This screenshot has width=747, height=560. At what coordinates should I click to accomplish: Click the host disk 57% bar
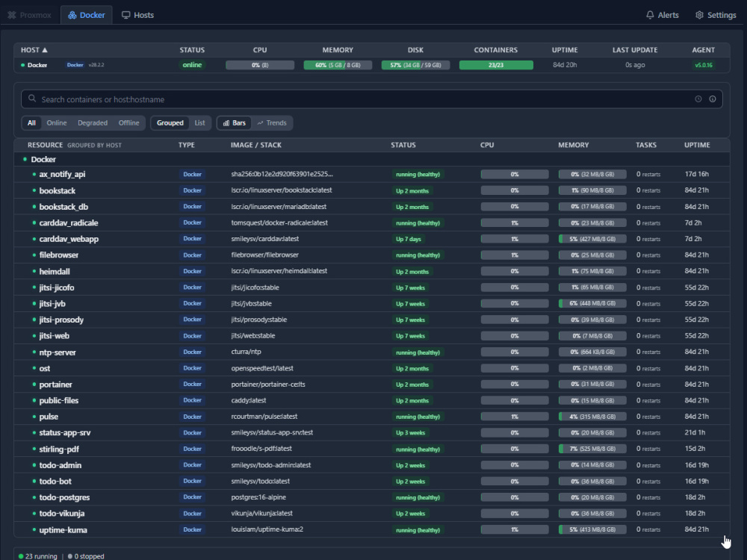(415, 65)
